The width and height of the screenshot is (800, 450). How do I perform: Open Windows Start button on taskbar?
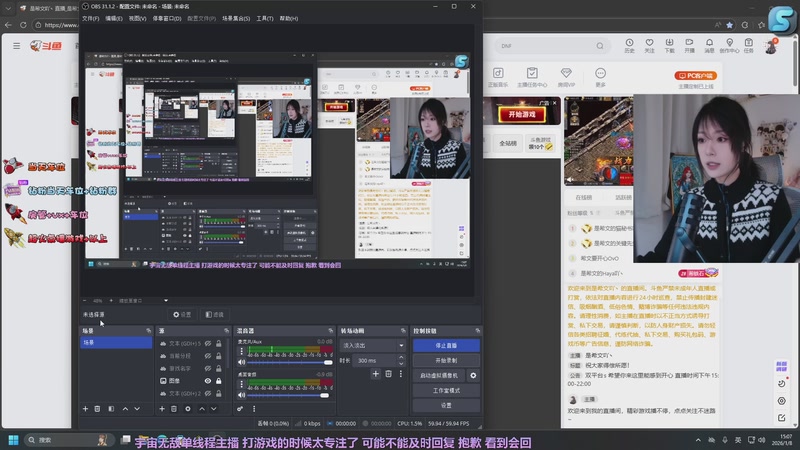point(14,440)
